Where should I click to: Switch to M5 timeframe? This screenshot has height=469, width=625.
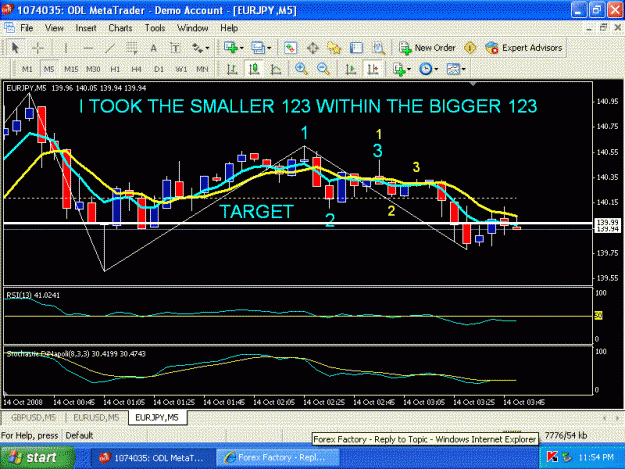49,69
